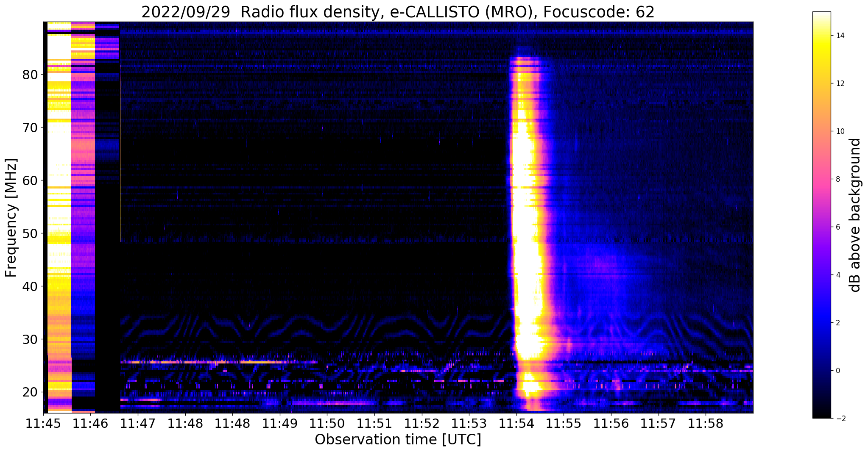This screenshot has width=868, height=452.
Task: Click the 40 MHz frequency tick label
Action: (x=30, y=286)
